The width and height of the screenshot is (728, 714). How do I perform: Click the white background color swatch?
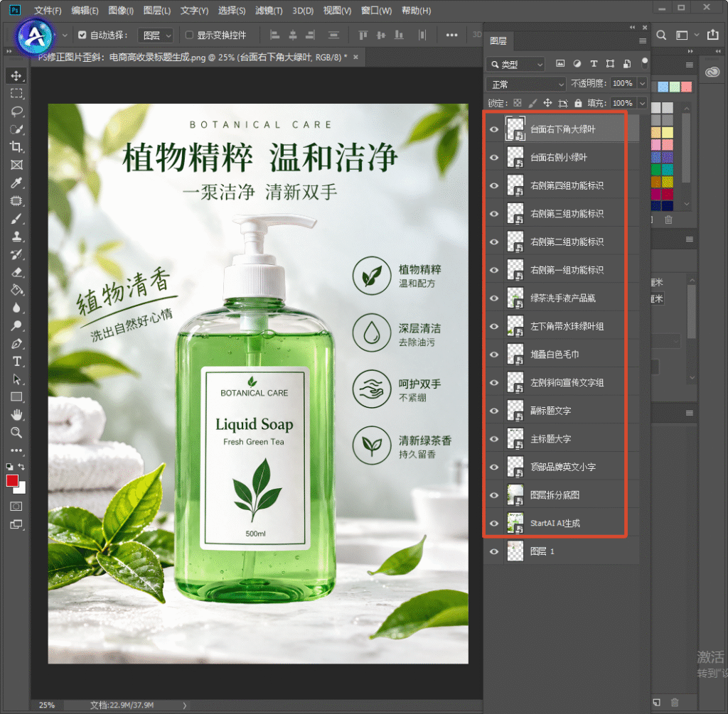(21, 489)
